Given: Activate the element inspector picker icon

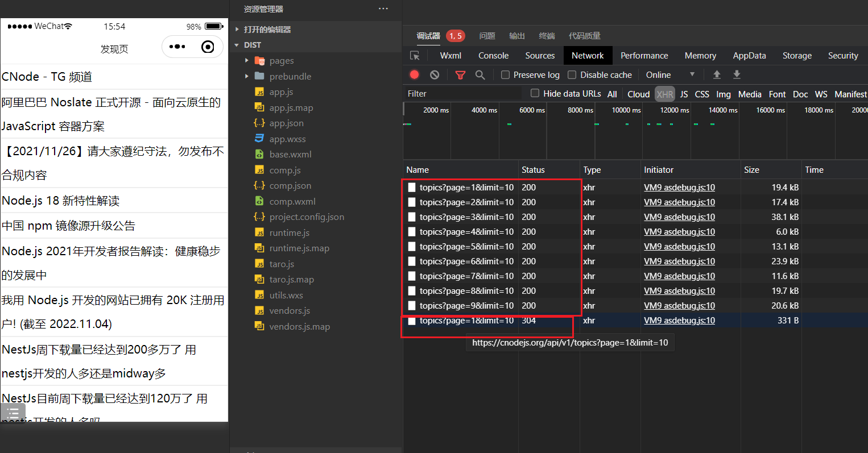Looking at the screenshot, I should pos(415,56).
